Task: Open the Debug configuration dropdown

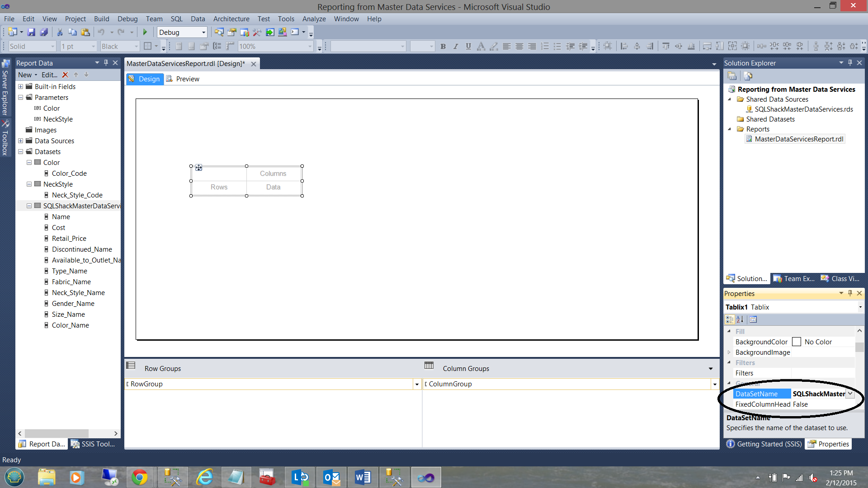Action: tap(203, 33)
